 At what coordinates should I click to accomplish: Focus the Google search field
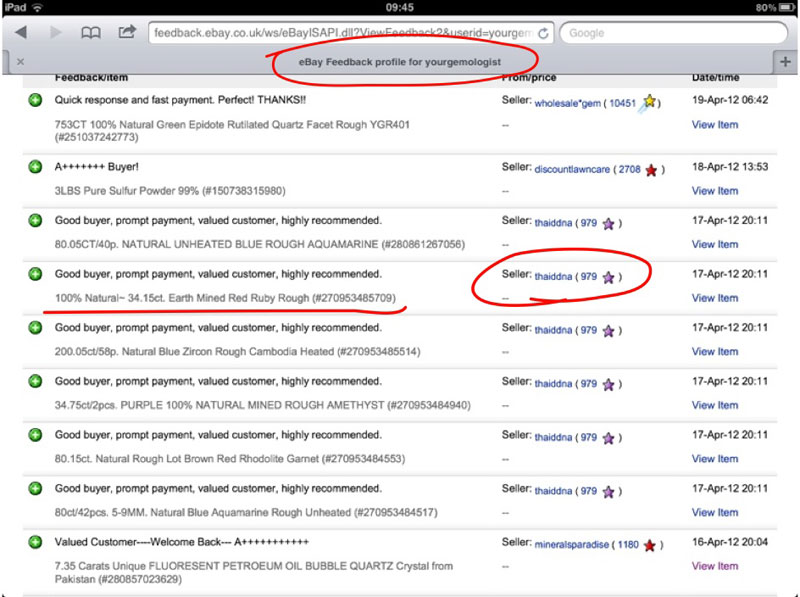tap(673, 33)
